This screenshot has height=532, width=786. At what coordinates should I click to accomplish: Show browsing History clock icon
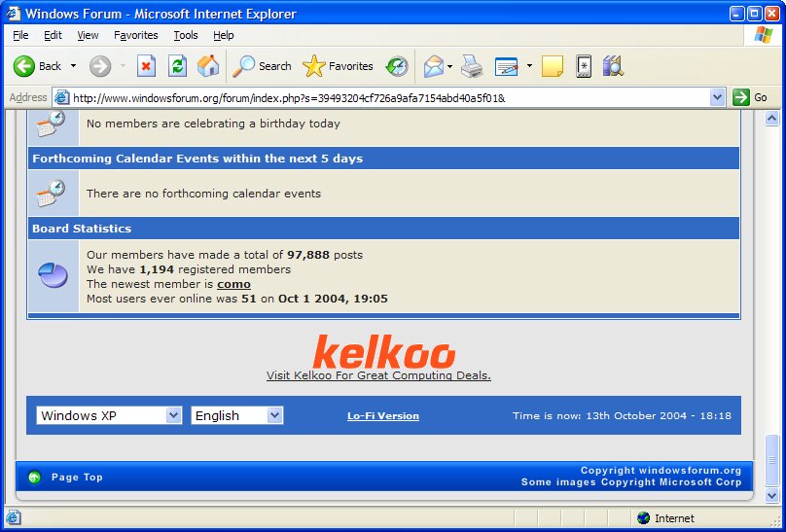[x=397, y=66]
